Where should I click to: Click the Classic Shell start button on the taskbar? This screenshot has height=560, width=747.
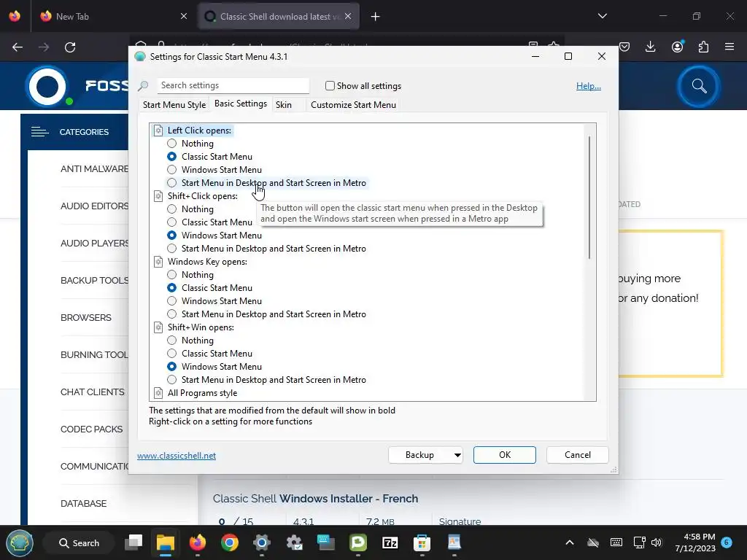pos(20,542)
